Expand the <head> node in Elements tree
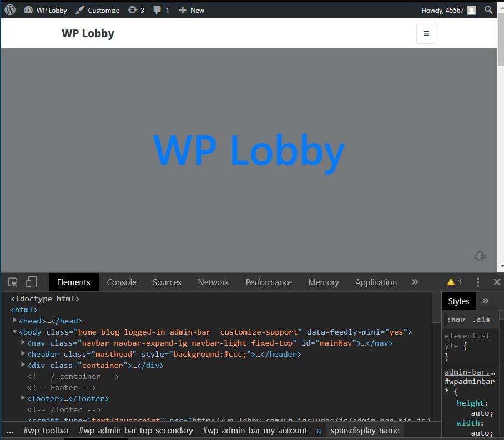Image resolution: width=504 pixels, height=440 pixels. 14,321
